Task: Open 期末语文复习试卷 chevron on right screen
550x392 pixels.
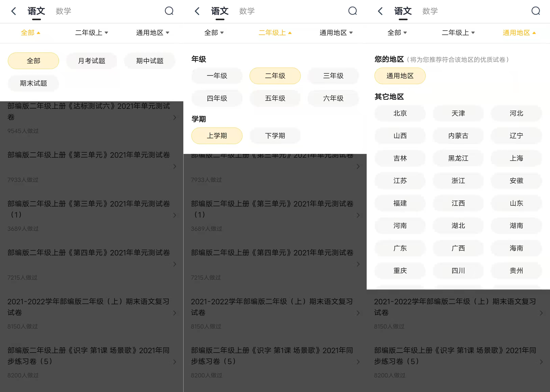Action: tap(541, 313)
